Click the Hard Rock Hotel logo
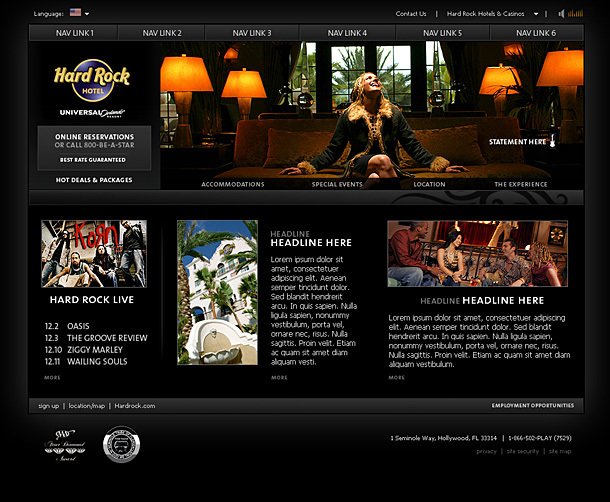 coord(92,80)
